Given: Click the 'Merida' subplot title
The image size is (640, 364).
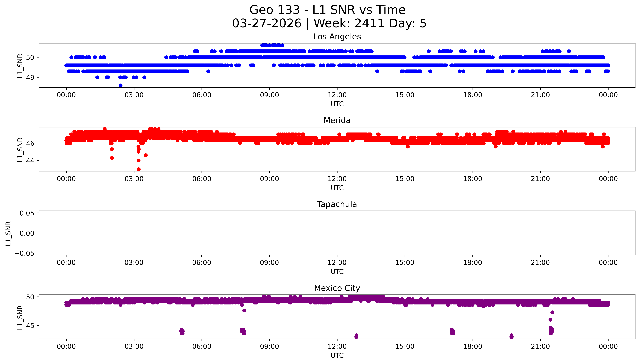Looking at the screenshot, I should click(x=337, y=120).
